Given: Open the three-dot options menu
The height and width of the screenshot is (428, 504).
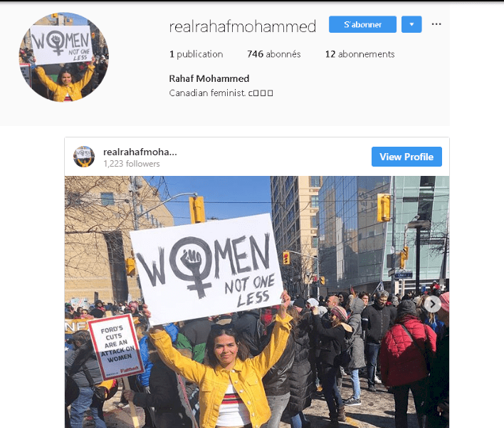Looking at the screenshot, I should tap(436, 24).
